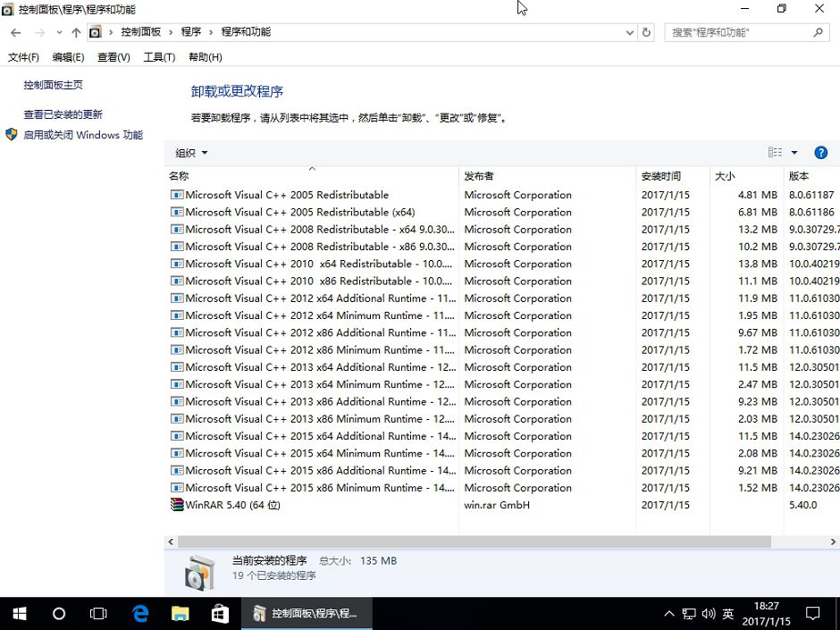The height and width of the screenshot is (630, 840).
Task: Click horizontal scrollbar right arrow
Action: click(x=833, y=542)
